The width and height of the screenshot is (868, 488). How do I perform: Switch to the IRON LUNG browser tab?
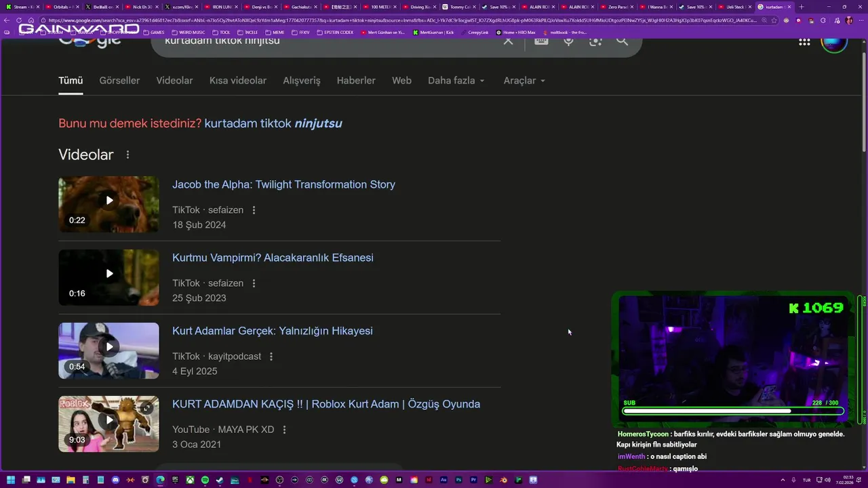(x=221, y=7)
